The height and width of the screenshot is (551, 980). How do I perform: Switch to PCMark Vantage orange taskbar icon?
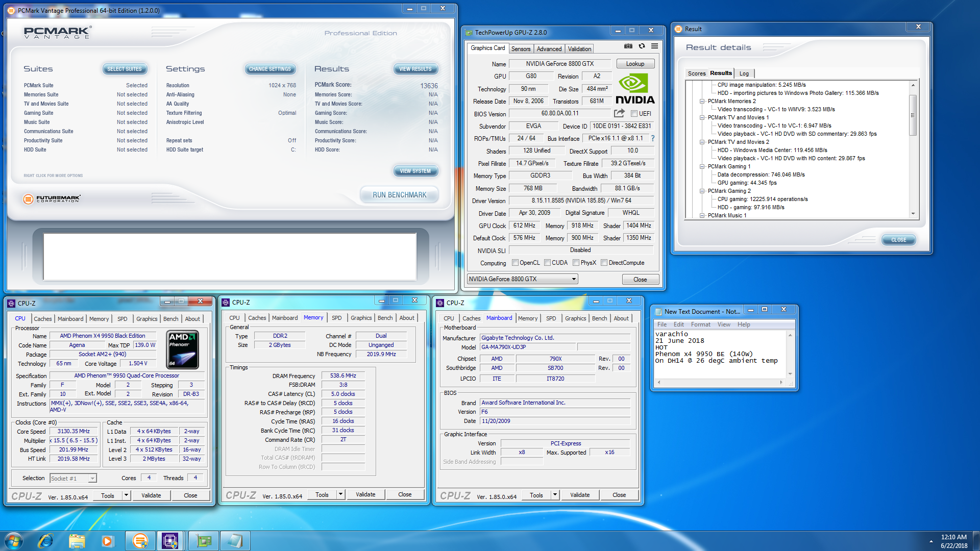140,541
